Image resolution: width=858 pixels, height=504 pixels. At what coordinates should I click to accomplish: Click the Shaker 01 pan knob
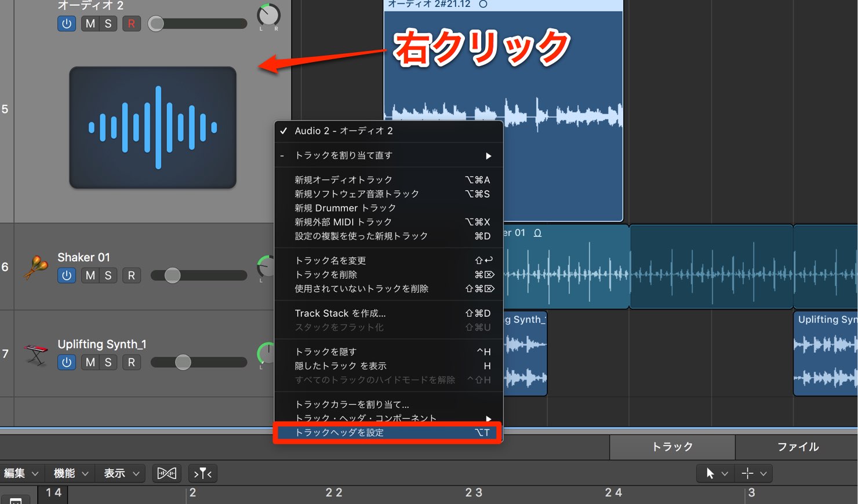pyautogui.click(x=265, y=267)
